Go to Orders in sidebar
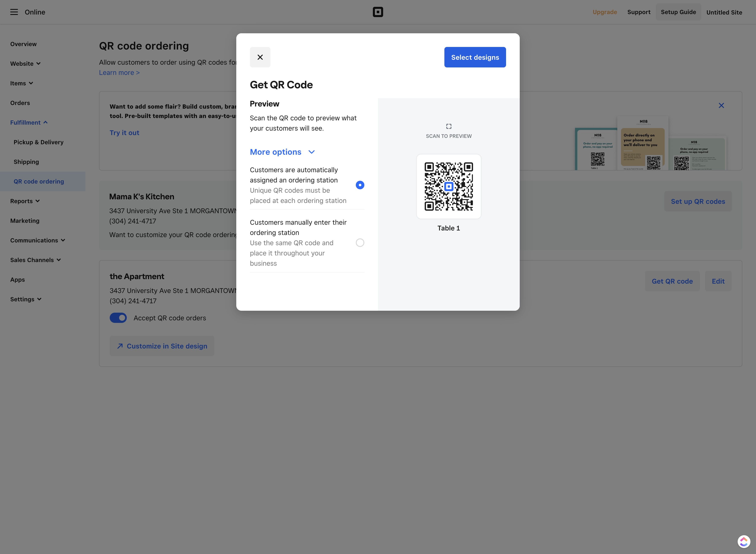The image size is (756, 554). click(x=20, y=103)
